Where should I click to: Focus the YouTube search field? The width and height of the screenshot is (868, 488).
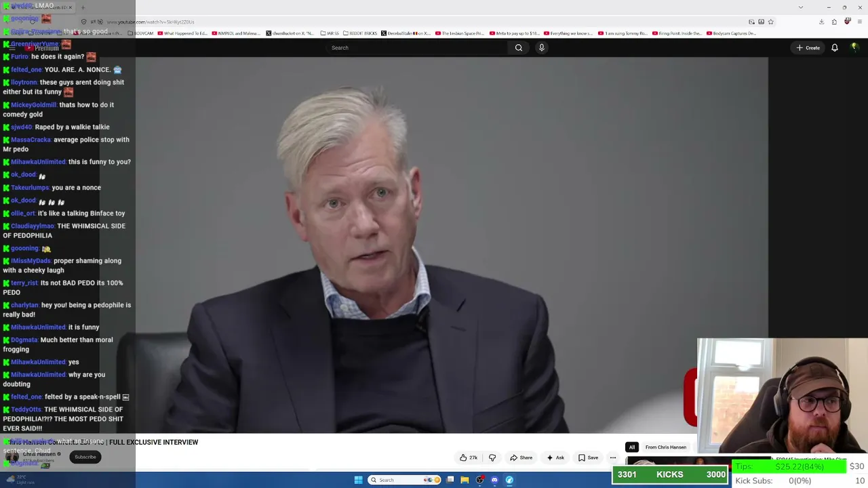(416, 47)
